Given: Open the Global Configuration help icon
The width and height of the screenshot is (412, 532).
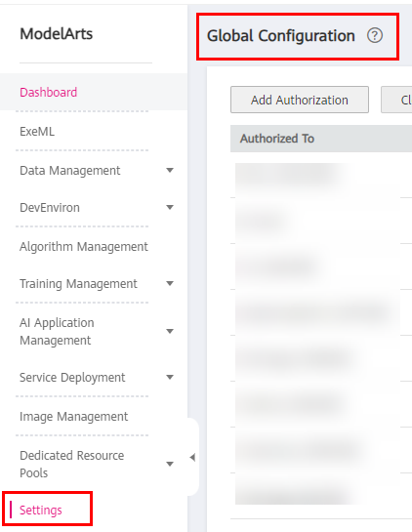Looking at the screenshot, I should (375, 35).
